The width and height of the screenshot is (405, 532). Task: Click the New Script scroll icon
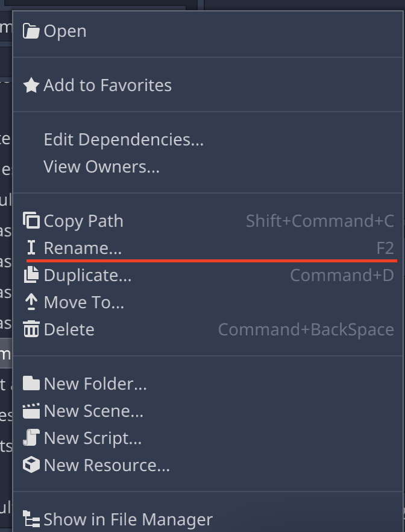[31, 438]
